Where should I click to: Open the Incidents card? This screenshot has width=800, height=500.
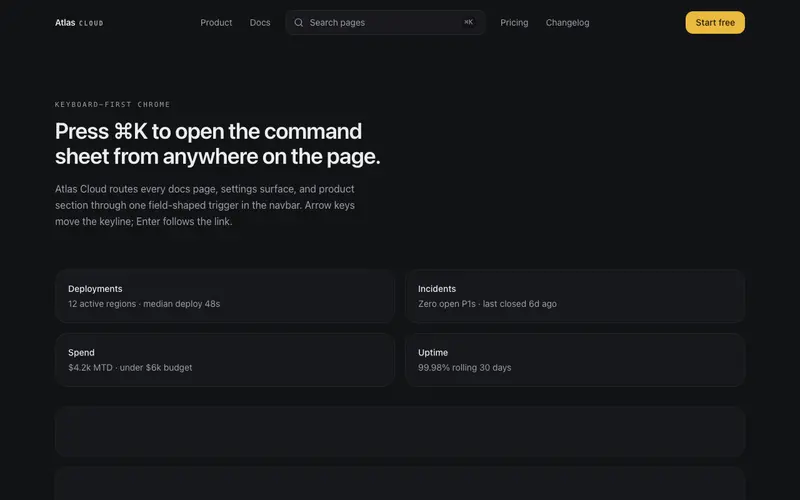pyautogui.click(x=575, y=296)
